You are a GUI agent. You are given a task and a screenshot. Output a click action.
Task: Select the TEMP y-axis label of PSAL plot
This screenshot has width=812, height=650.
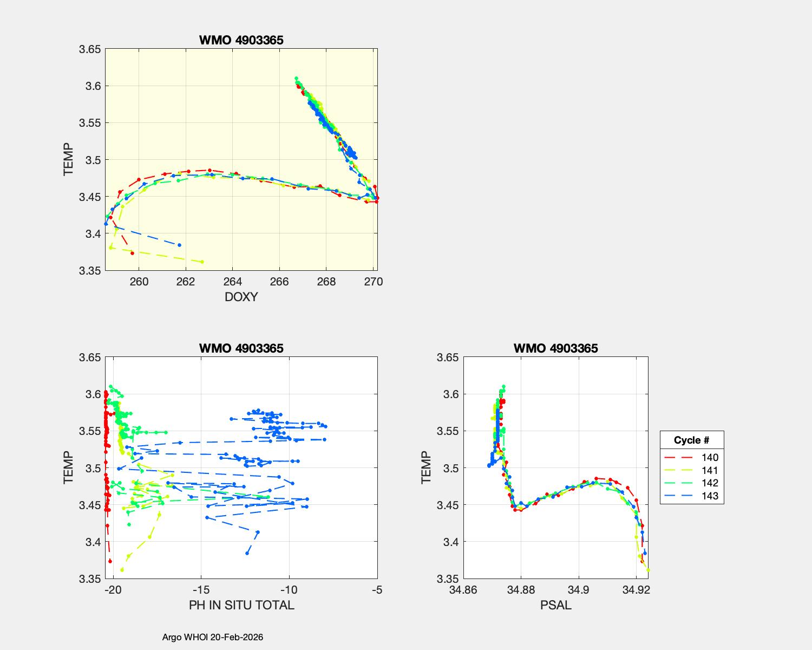[427, 467]
